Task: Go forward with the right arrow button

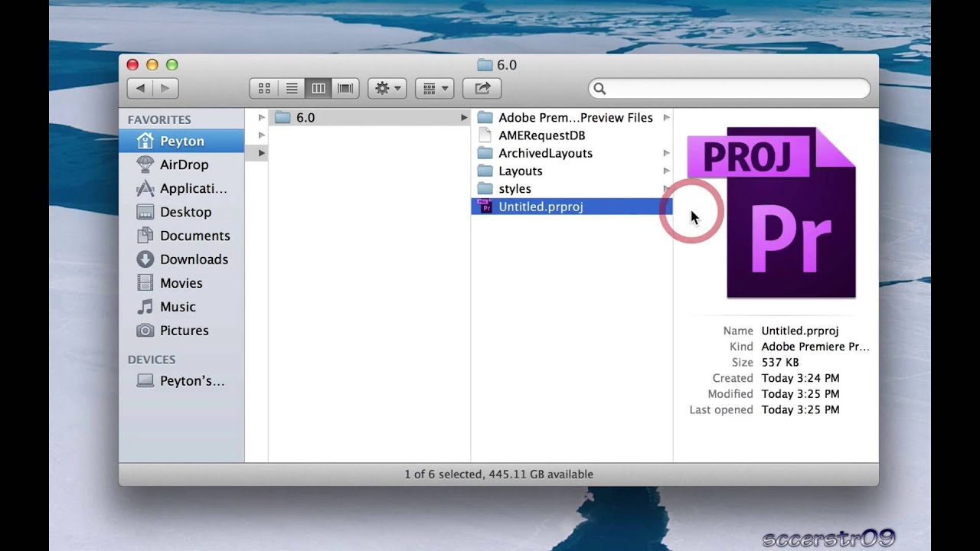Action: pos(165,89)
